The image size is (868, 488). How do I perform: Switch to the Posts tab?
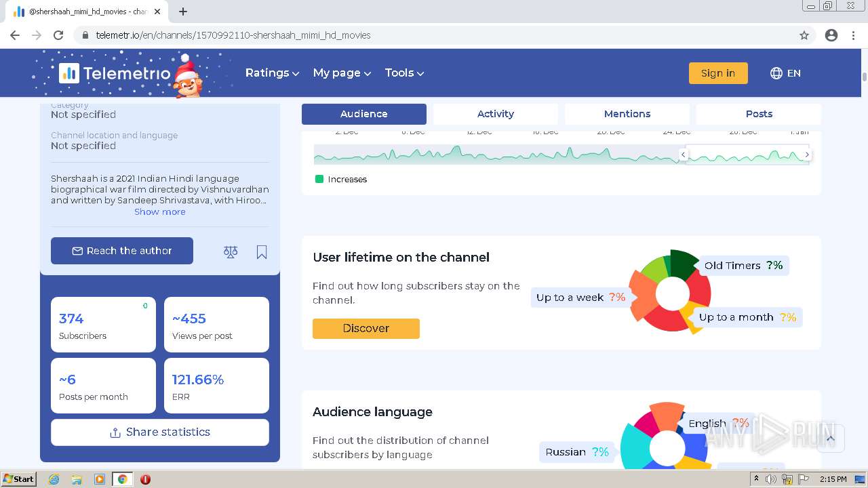(x=759, y=114)
